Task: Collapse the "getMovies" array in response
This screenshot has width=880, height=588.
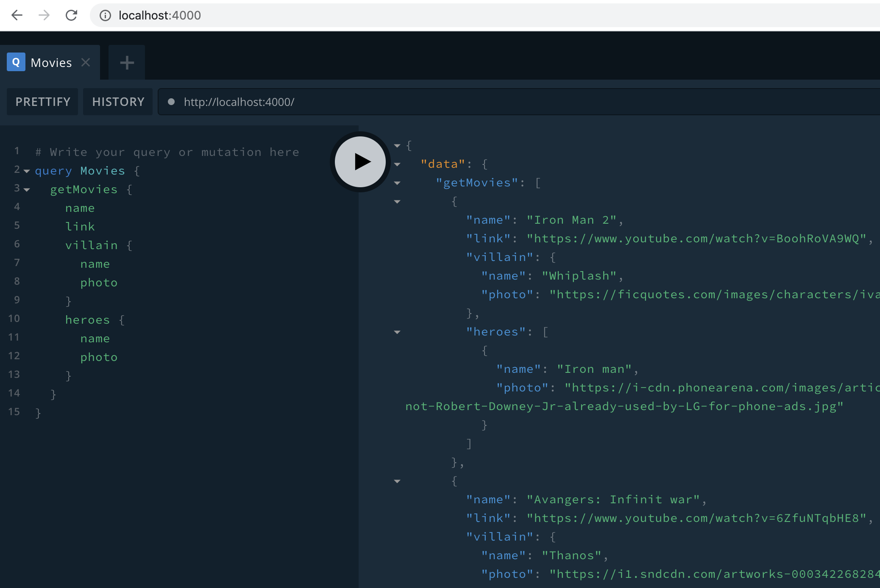Action: click(x=397, y=183)
